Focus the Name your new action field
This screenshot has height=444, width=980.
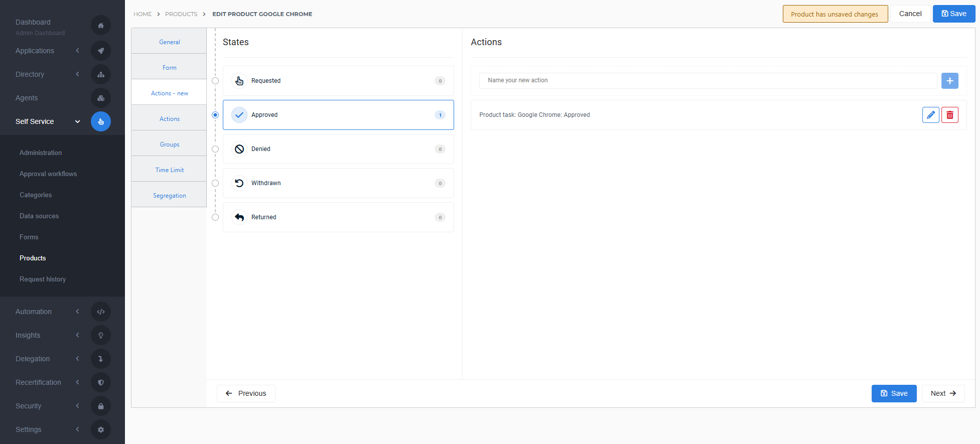click(x=708, y=80)
